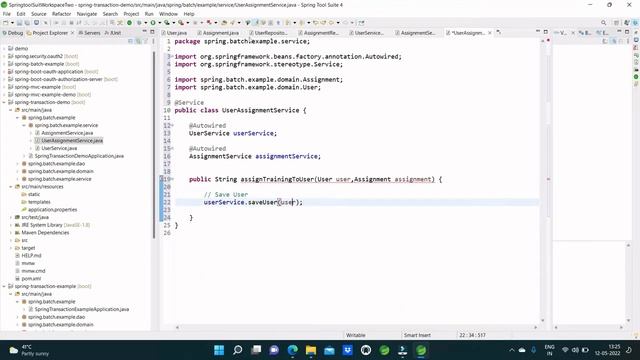Select UserService.java in Project Explorer
The width and height of the screenshot is (640, 360).
59,148
